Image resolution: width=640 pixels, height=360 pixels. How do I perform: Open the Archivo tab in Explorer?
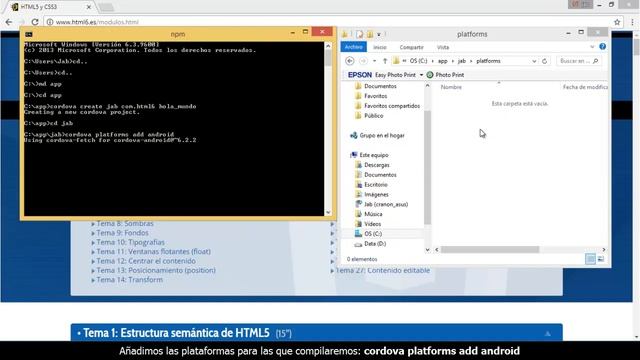coord(353,47)
